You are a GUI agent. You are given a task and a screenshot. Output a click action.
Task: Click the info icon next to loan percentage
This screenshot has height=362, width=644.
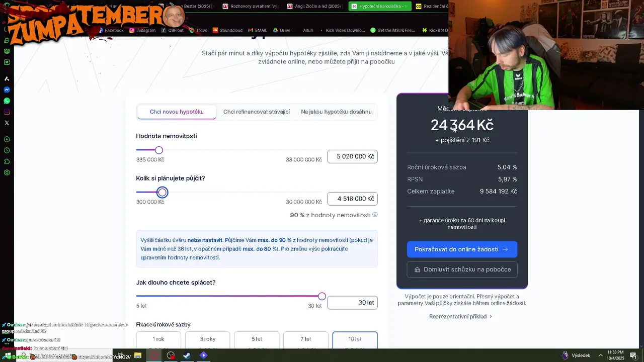point(375,215)
